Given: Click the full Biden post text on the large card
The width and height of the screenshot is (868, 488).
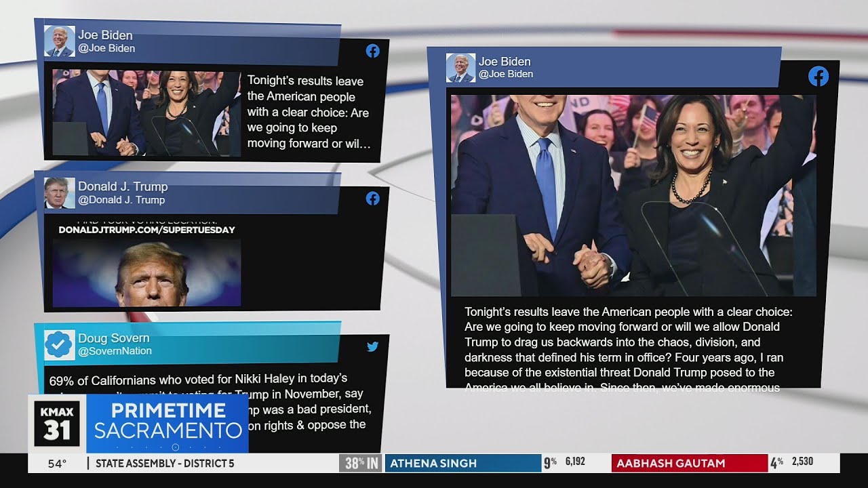Looking at the screenshot, I should (629, 350).
